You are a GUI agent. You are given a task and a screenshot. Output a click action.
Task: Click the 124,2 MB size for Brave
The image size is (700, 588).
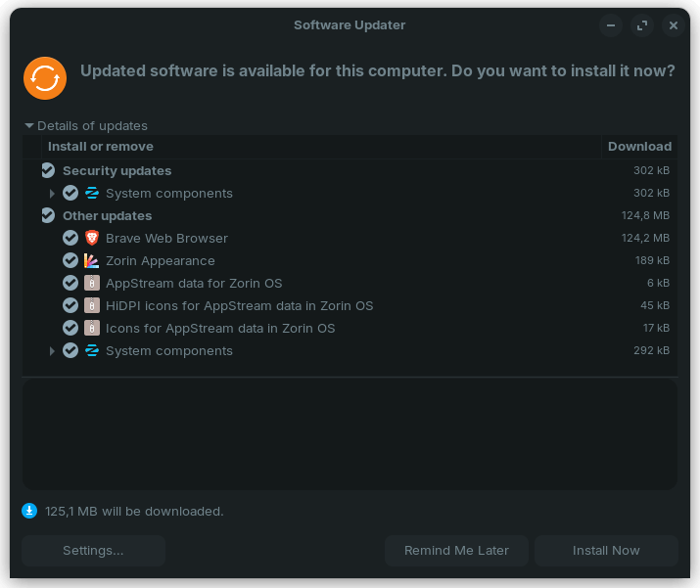coord(645,238)
